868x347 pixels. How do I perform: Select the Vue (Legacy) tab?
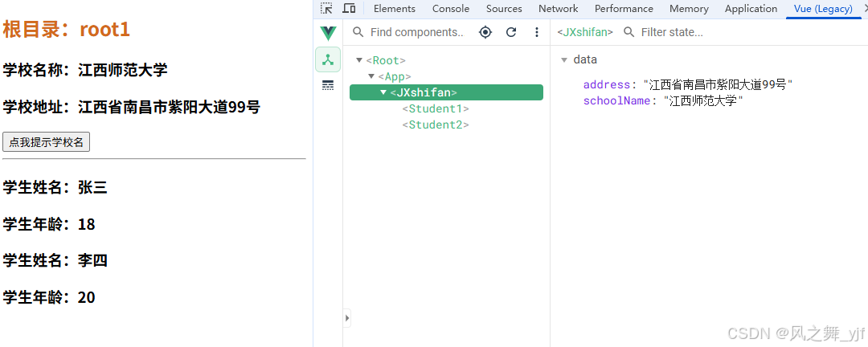[x=823, y=8]
